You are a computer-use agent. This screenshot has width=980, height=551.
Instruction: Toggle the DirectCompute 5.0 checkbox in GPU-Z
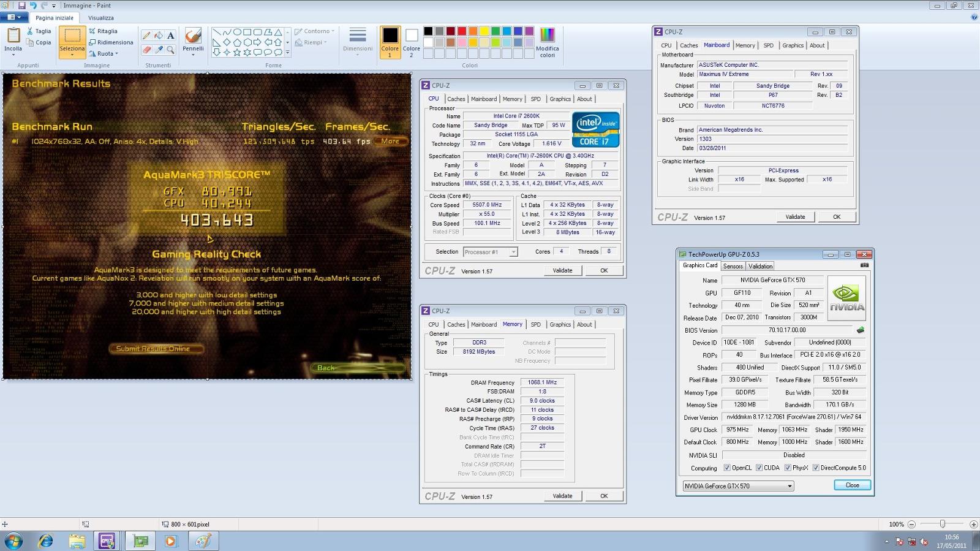tap(816, 468)
